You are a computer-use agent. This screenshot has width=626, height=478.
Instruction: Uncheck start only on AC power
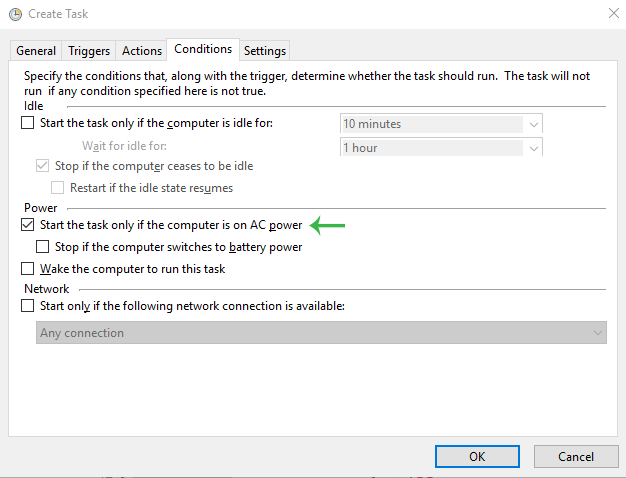pos(28,225)
